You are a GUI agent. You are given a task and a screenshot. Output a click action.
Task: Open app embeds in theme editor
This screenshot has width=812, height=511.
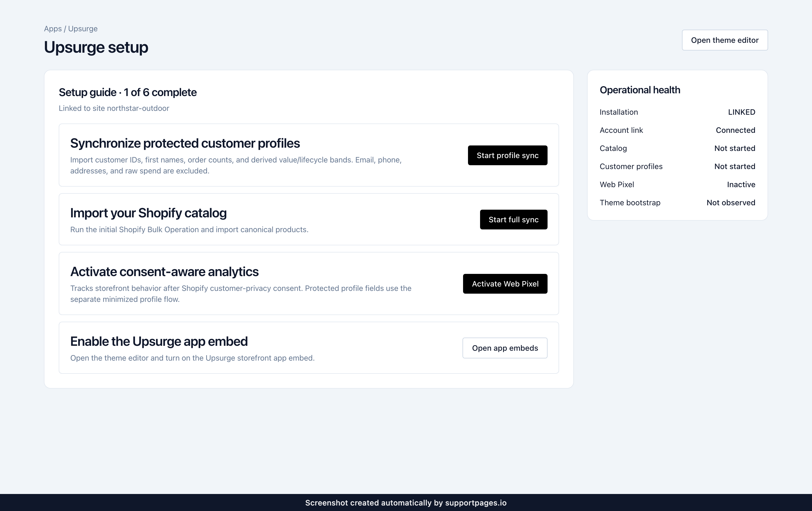coord(505,348)
